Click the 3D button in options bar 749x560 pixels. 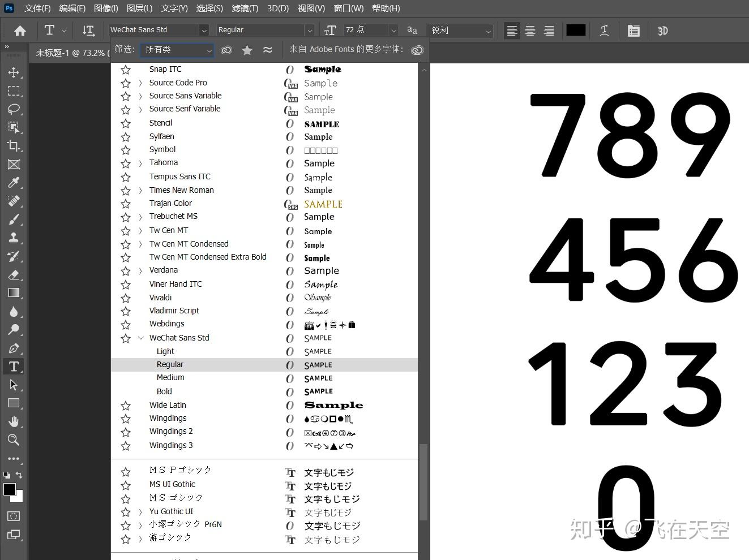[x=662, y=30]
